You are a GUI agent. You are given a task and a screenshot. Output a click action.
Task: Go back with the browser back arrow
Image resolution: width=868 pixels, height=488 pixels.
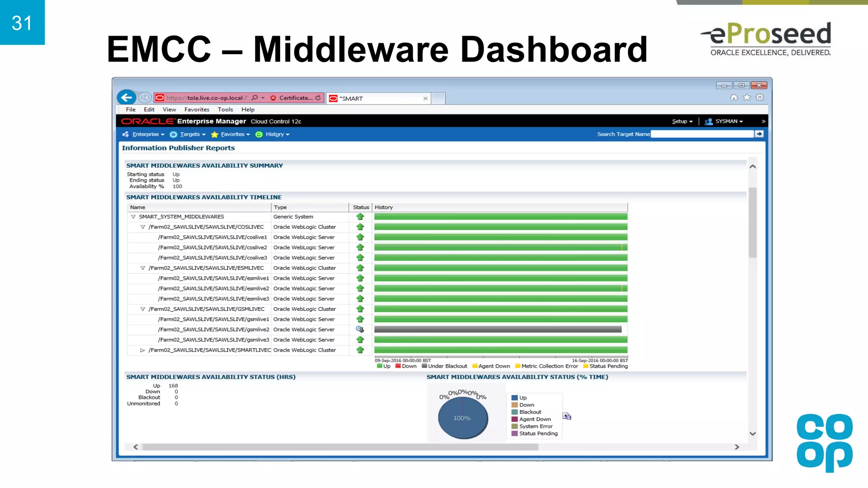[126, 97]
